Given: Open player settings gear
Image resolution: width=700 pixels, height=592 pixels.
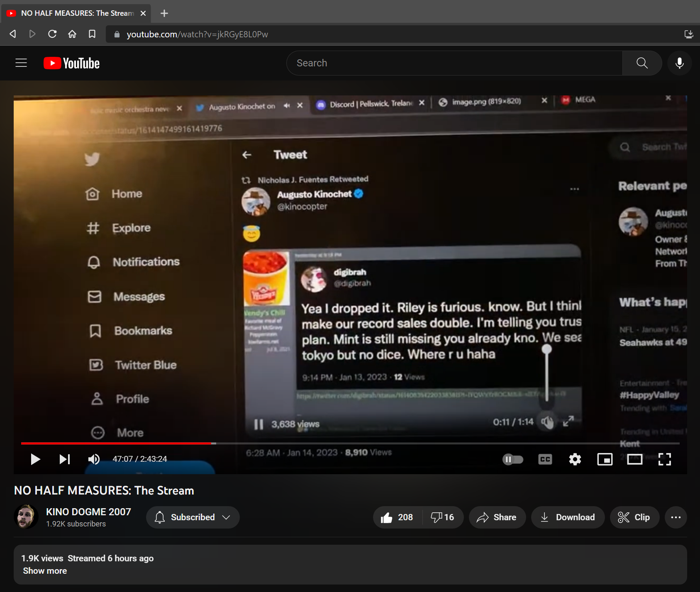Looking at the screenshot, I should 575,459.
